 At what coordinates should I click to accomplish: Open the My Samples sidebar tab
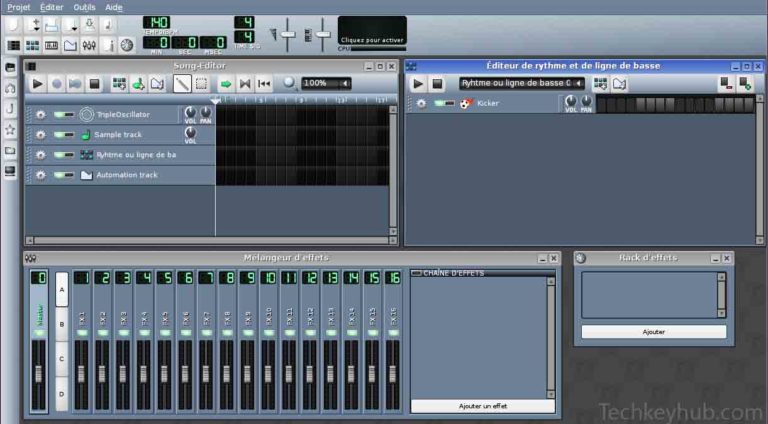[x=10, y=109]
